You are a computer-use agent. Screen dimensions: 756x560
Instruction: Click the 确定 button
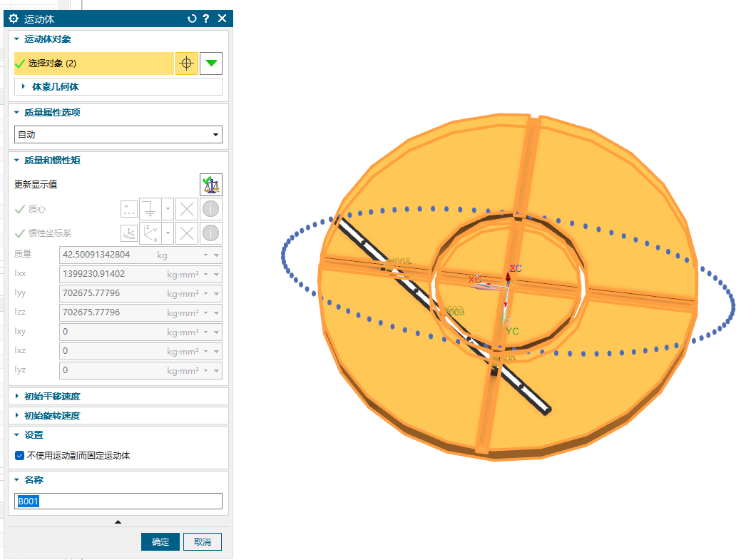(x=160, y=541)
